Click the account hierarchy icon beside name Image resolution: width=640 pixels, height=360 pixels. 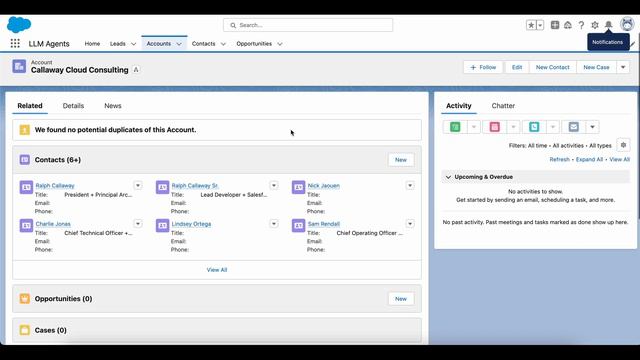(x=136, y=70)
